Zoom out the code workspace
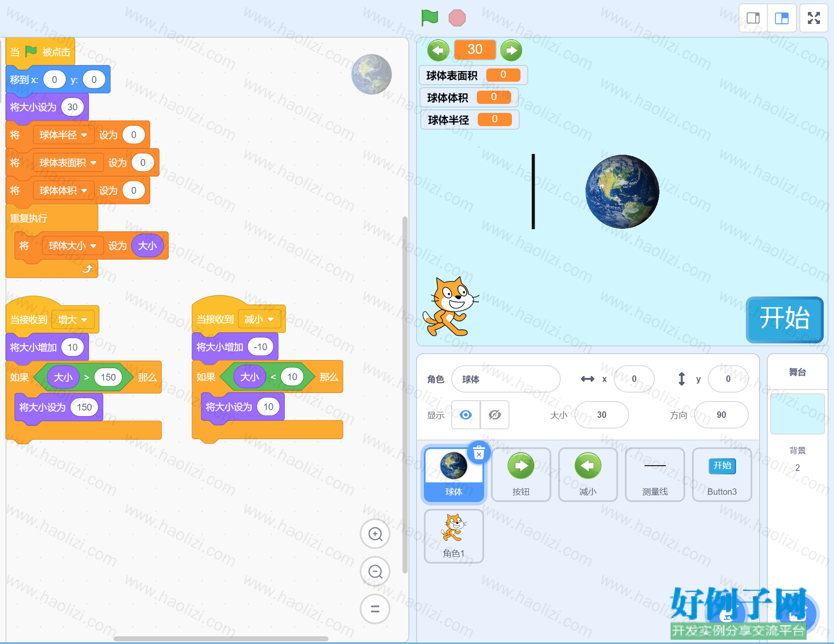Image resolution: width=834 pixels, height=644 pixels. [x=375, y=571]
